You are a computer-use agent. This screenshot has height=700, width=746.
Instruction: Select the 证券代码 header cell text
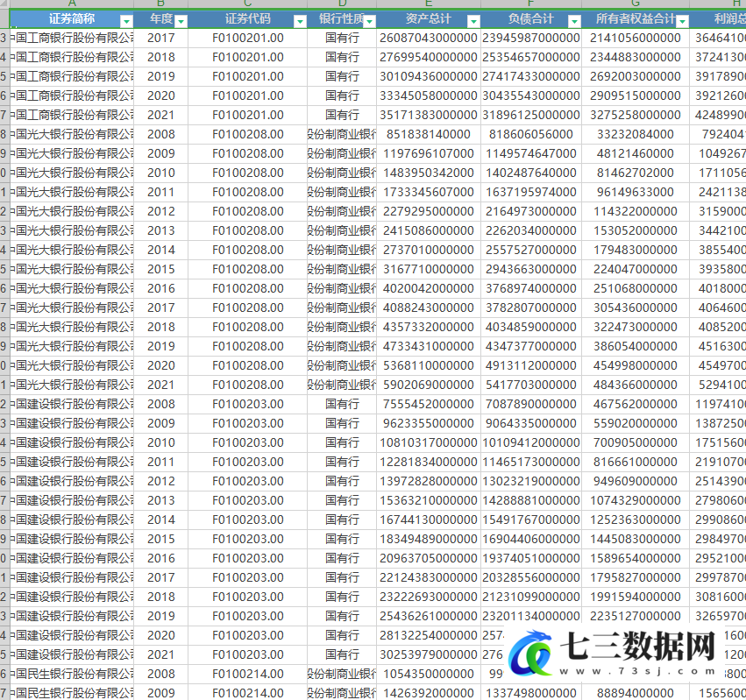point(248,19)
